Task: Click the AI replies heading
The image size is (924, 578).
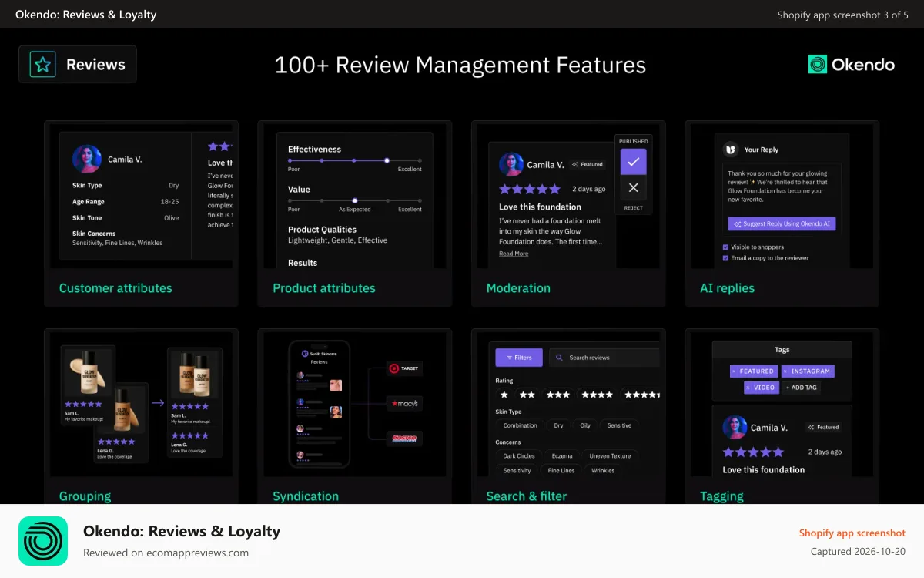Action: [x=727, y=288]
